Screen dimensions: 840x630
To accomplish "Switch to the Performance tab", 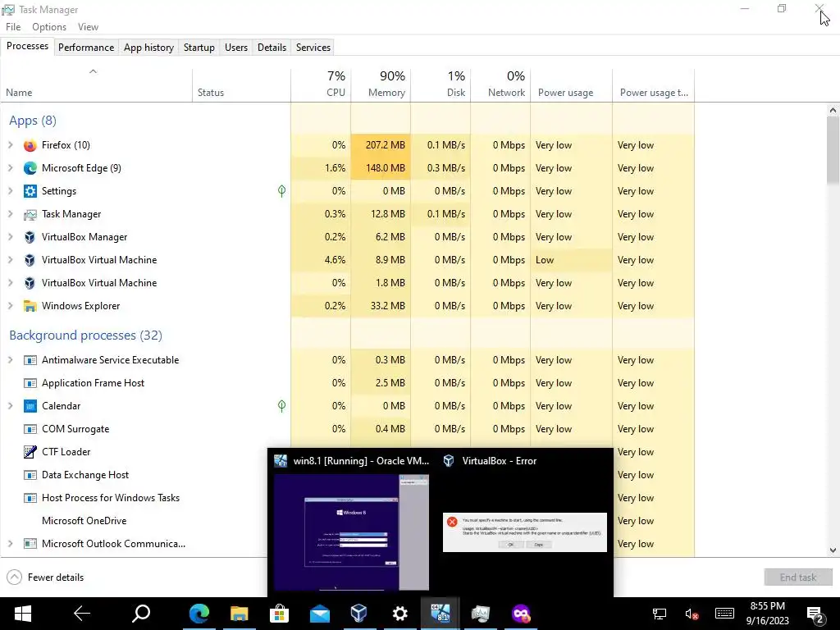I will pyautogui.click(x=86, y=47).
